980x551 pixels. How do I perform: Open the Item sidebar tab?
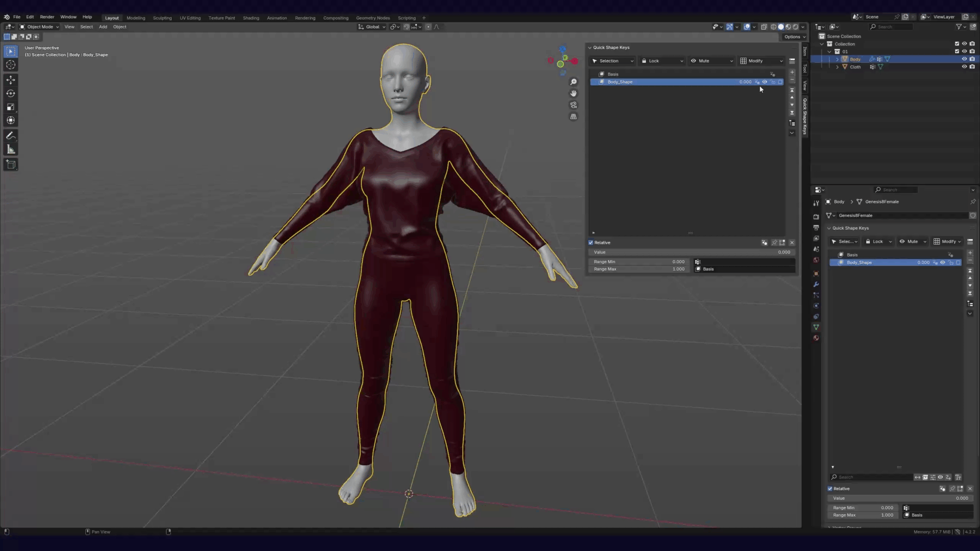(805, 52)
